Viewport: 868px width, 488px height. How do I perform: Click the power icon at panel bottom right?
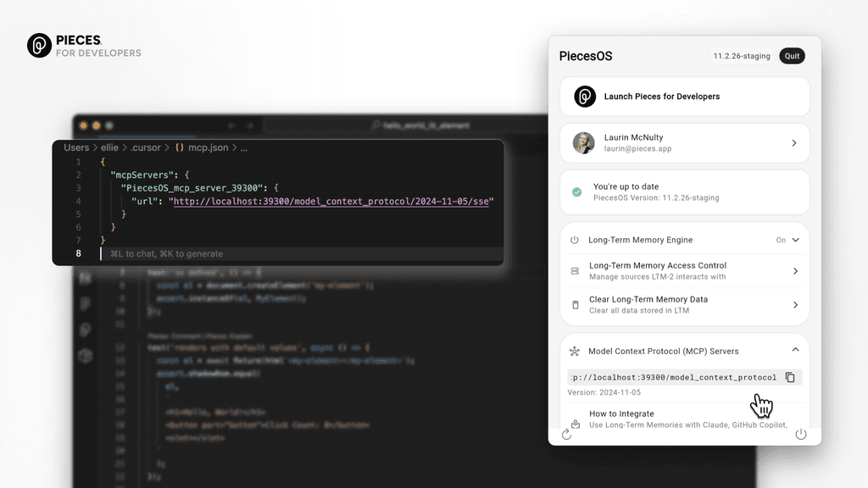coord(801,434)
